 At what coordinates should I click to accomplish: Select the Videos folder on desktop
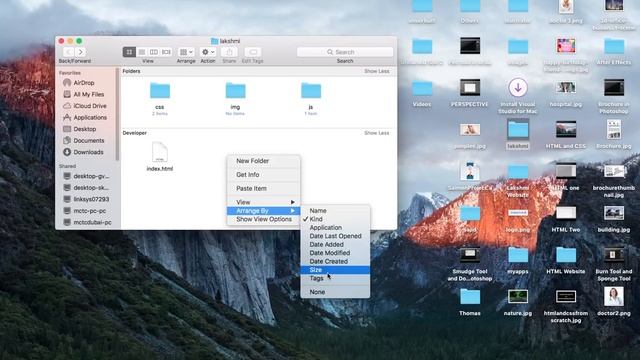(422, 89)
